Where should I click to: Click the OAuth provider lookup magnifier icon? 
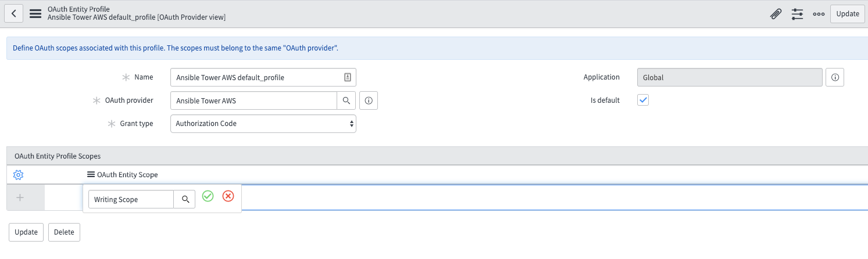point(346,100)
